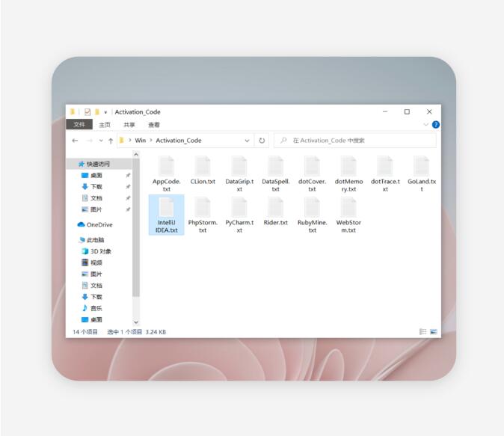
Task: Select the PyCharm.txt file icon
Action: (x=239, y=207)
